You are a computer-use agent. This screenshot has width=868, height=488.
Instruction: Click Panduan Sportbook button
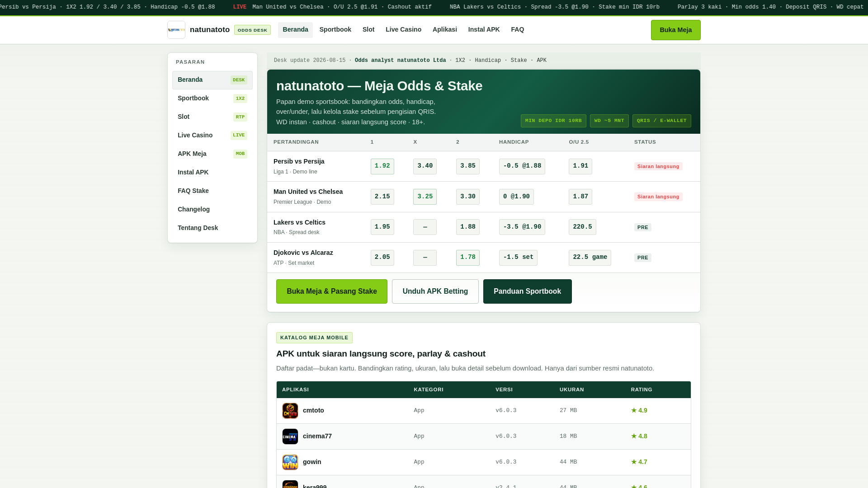[x=528, y=291]
